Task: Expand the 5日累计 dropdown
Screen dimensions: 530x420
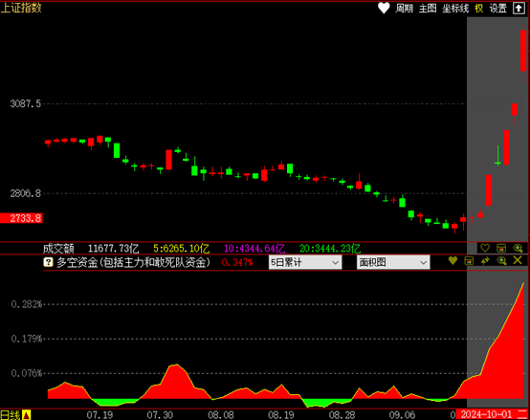Action: (x=305, y=262)
